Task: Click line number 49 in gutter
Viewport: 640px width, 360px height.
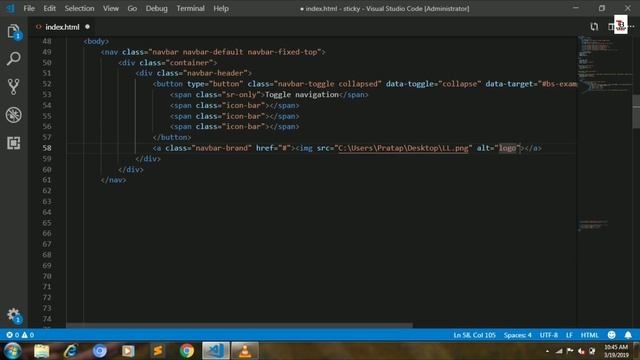Action: pos(47,52)
